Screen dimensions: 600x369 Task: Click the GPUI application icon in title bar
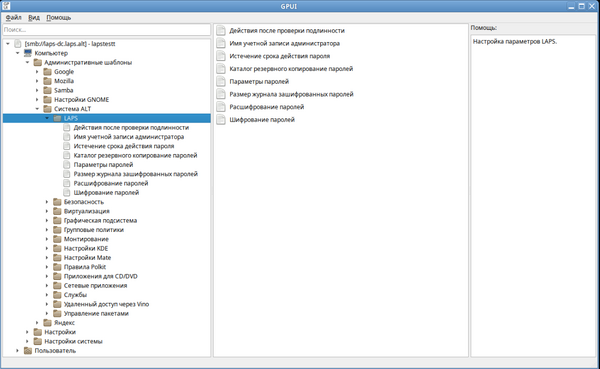(6, 6)
